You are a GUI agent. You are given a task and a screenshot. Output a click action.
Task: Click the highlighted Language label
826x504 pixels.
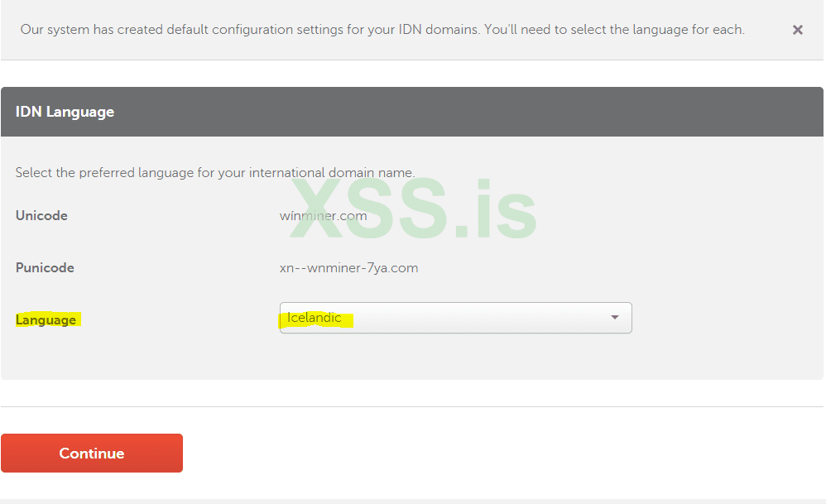46,319
